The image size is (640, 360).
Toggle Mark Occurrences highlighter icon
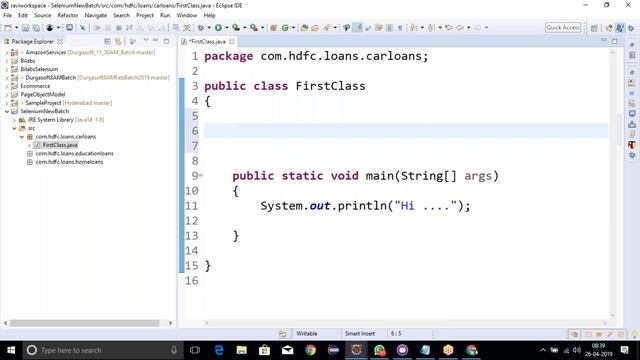[358, 28]
